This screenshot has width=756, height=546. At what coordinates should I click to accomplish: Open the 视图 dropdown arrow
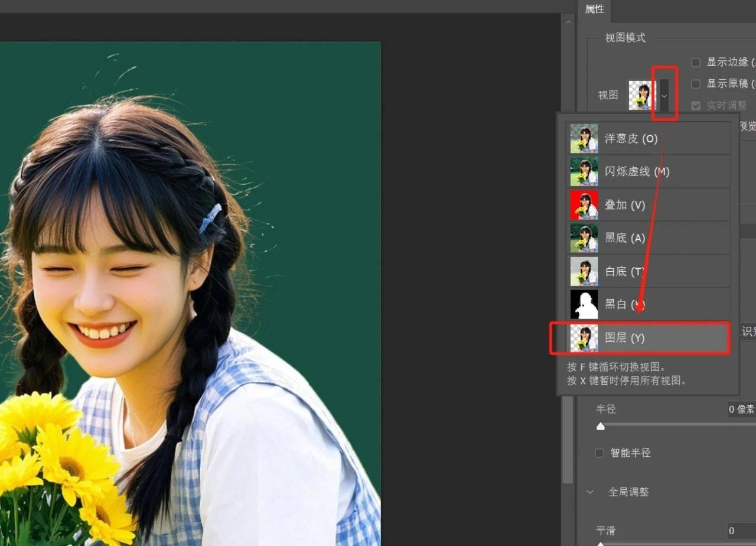pyautogui.click(x=664, y=95)
